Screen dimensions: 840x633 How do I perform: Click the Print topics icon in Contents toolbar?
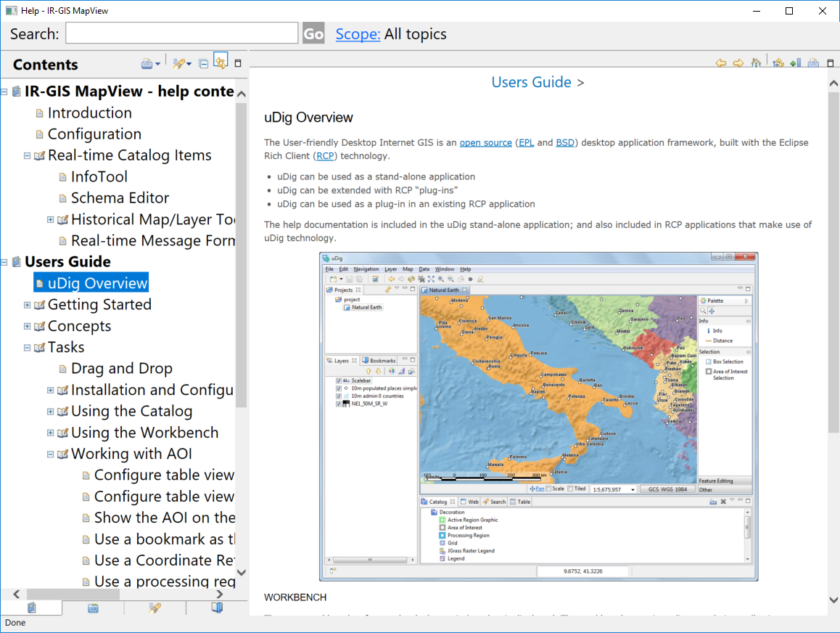coord(148,64)
